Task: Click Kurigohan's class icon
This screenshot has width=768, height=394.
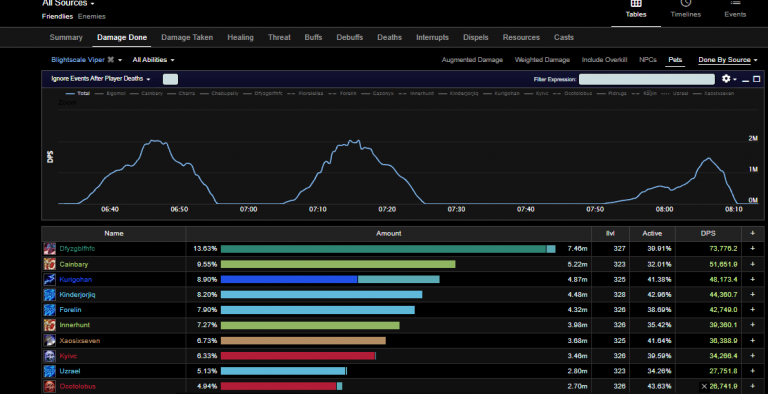Action: [49, 279]
